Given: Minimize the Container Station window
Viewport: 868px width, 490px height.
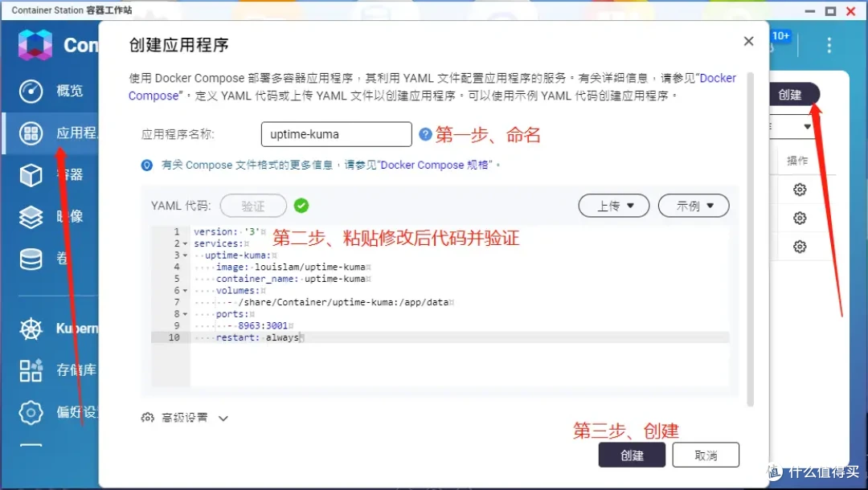Looking at the screenshot, I should click(x=810, y=11).
